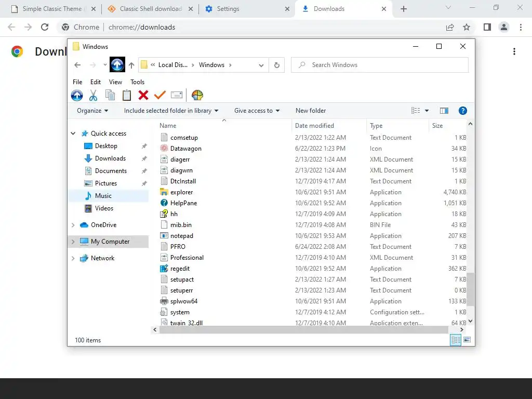Screen dimensions: 532x399
Task: Switch to Settings Chrome tab
Action: (246, 9)
